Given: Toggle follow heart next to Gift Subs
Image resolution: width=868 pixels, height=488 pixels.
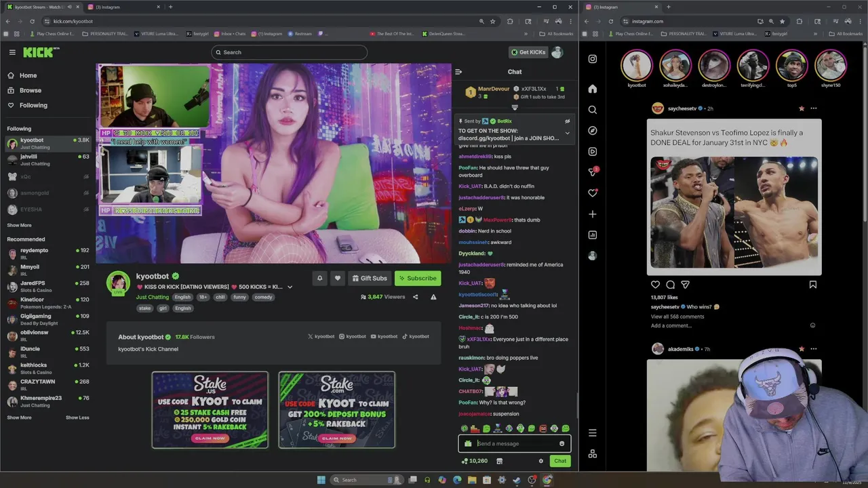Looking at the screenshot, I should [x=338, y=278].
